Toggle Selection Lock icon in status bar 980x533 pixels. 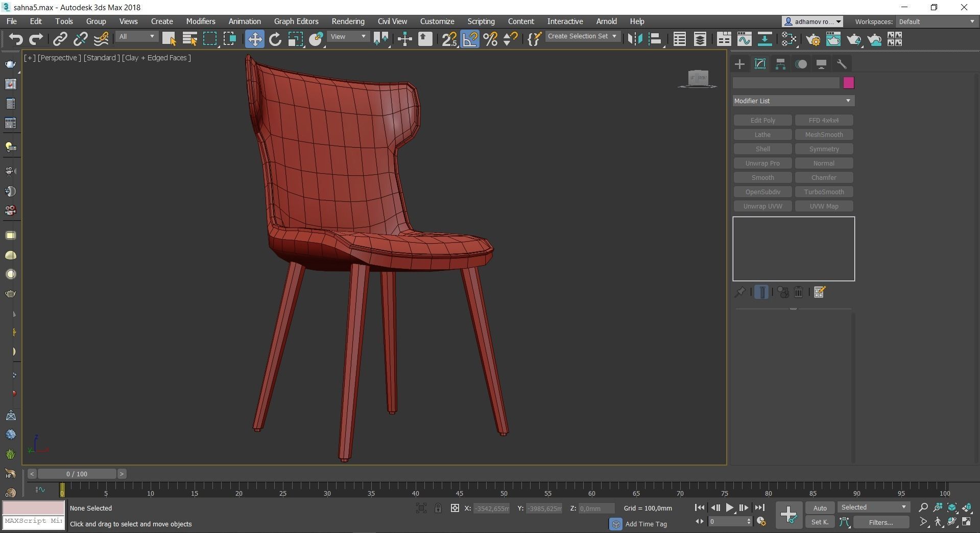point(438,508)
